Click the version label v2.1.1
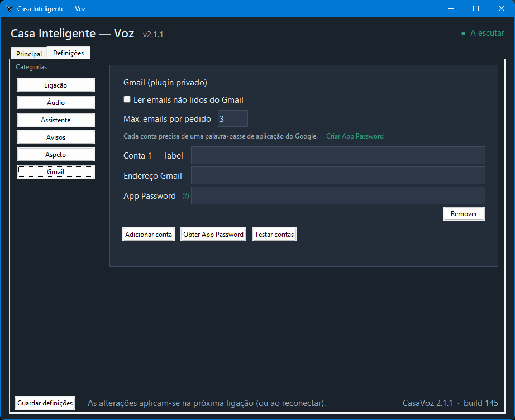515x420 pixels. [153, 35]
